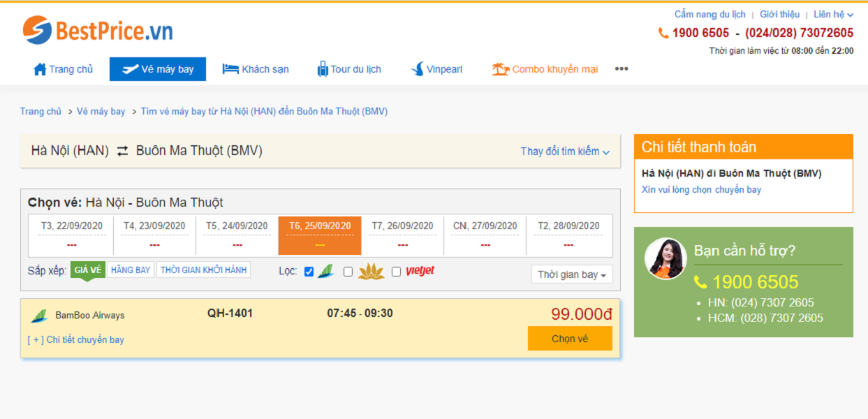Open the three-dots more menu

coord(621,68)
